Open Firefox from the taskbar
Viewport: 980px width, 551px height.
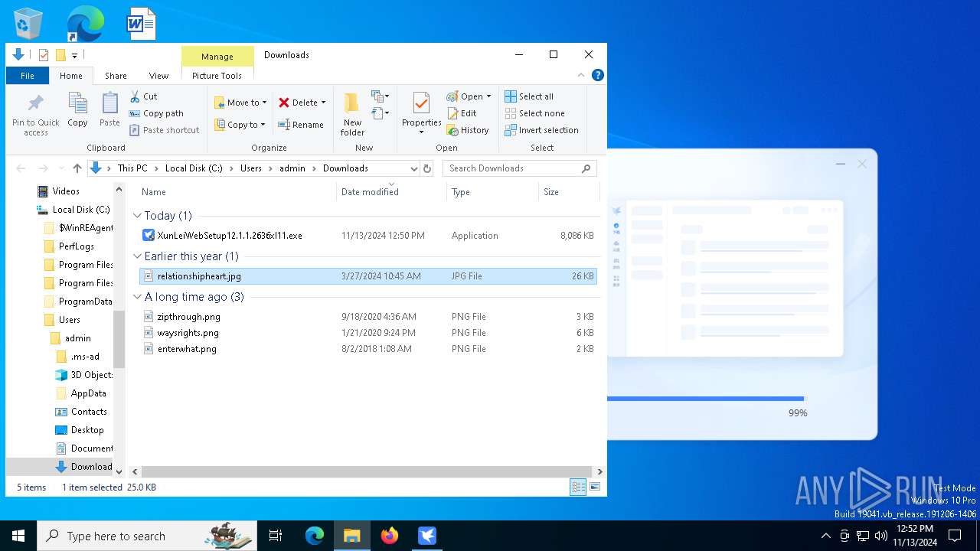pos(390,536)
